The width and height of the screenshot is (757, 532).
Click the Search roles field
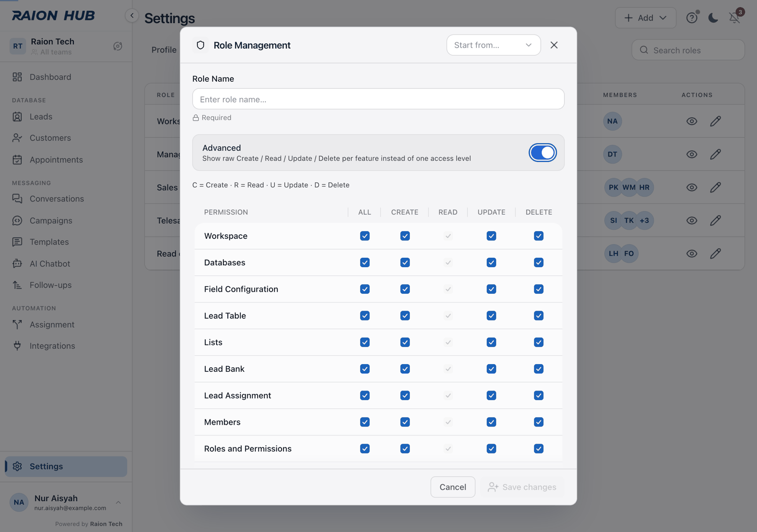(x=688, y=50)
